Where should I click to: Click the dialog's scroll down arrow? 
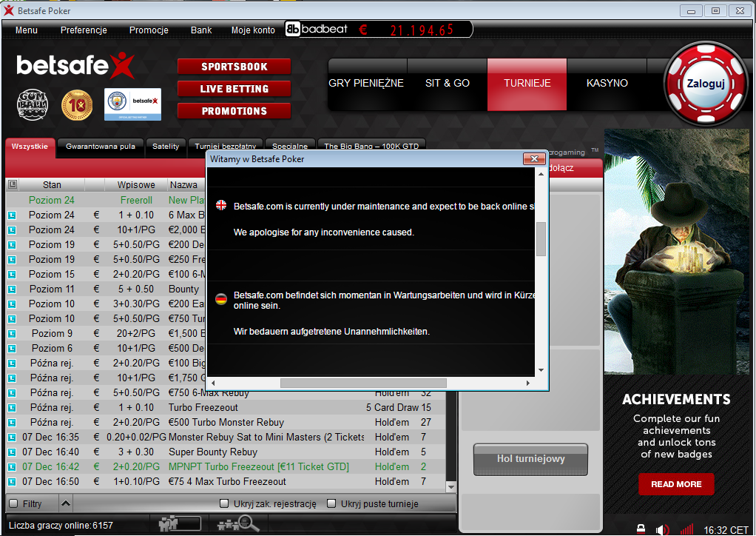[x=541, y=370]
